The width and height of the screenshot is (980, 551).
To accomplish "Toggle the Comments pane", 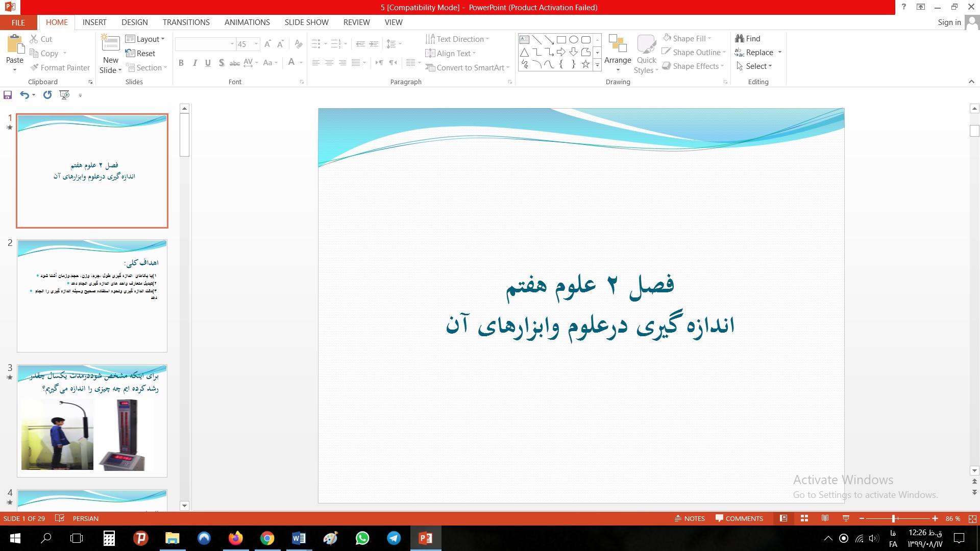I will [739, 518].
